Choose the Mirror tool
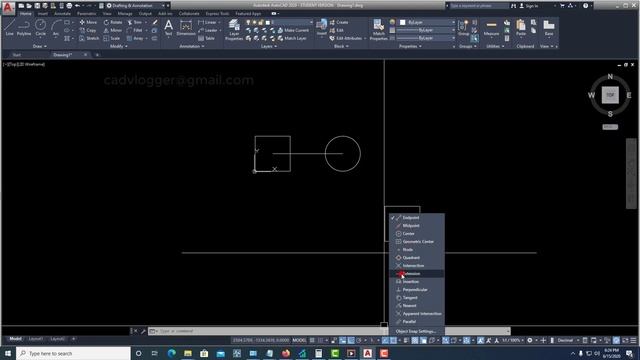Viewport: 640px width, 360px height. 112,30
